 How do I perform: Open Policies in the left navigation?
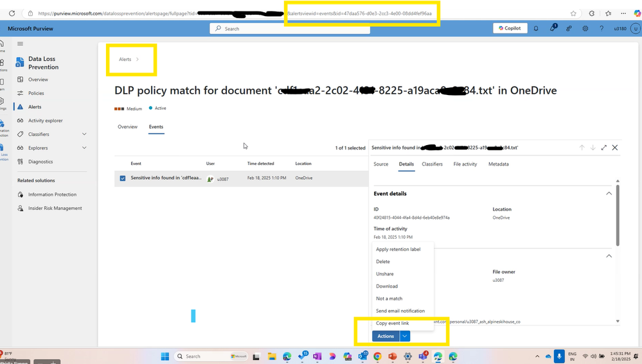(x=36, y=93)
